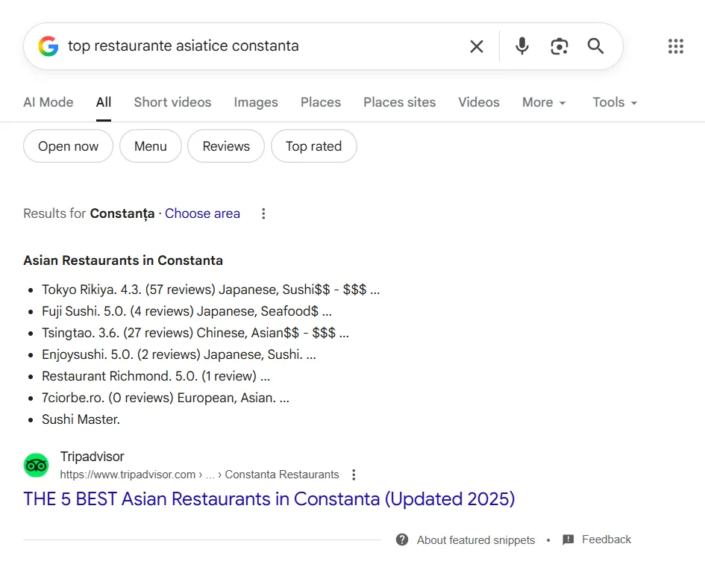Click About featured snippets help icon

pos(402,539)
